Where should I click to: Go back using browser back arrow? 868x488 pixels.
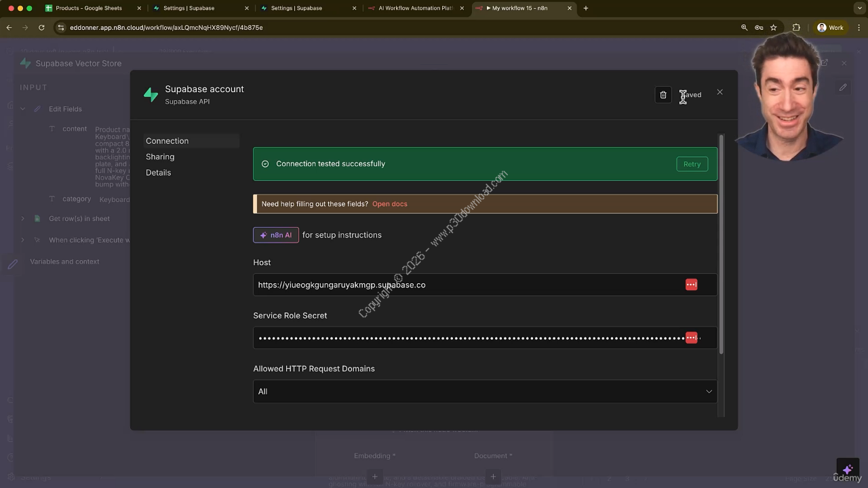[x=9, y=28]
